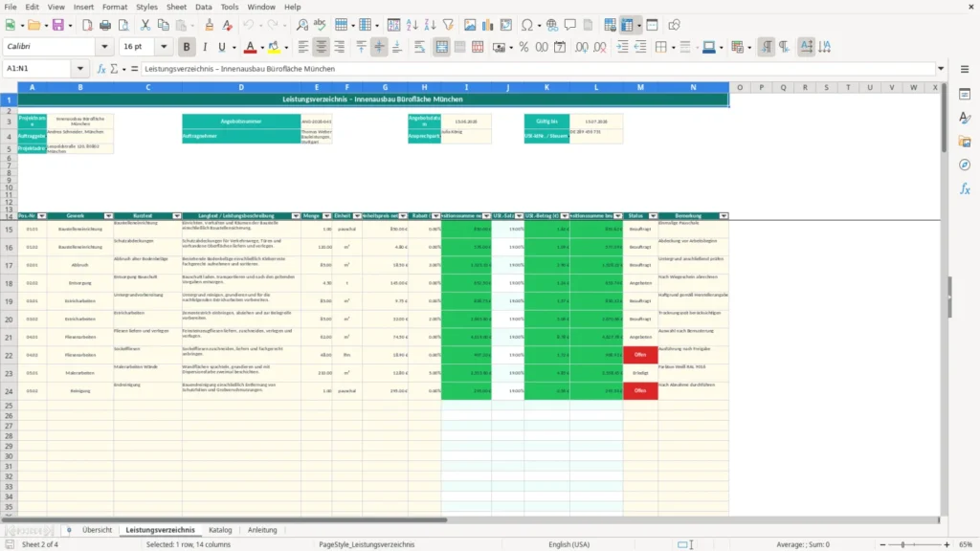Screen dimensions: 980x551
Task: Select column D header
Action: [x=241, y=87]
